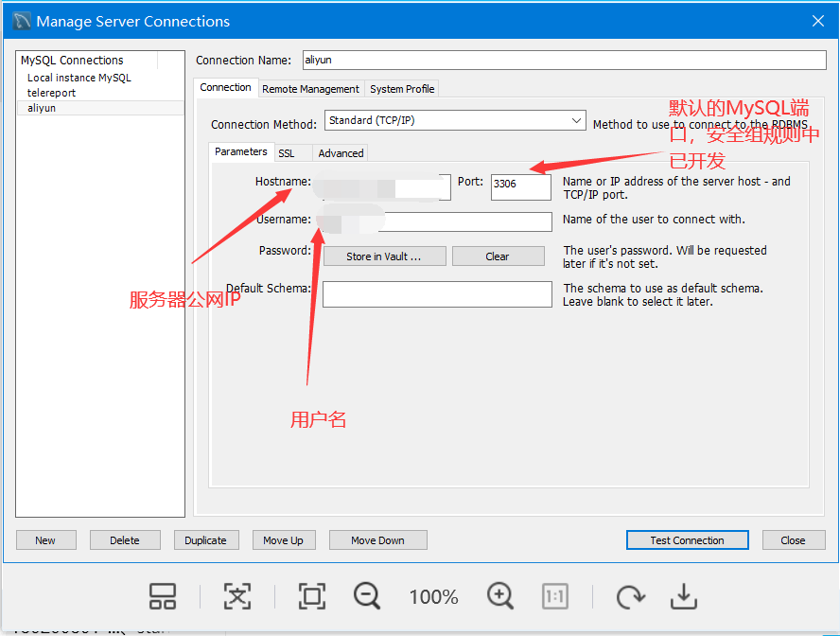Select the telereport connection
The image size is (840, 636).
coord(51,93)
